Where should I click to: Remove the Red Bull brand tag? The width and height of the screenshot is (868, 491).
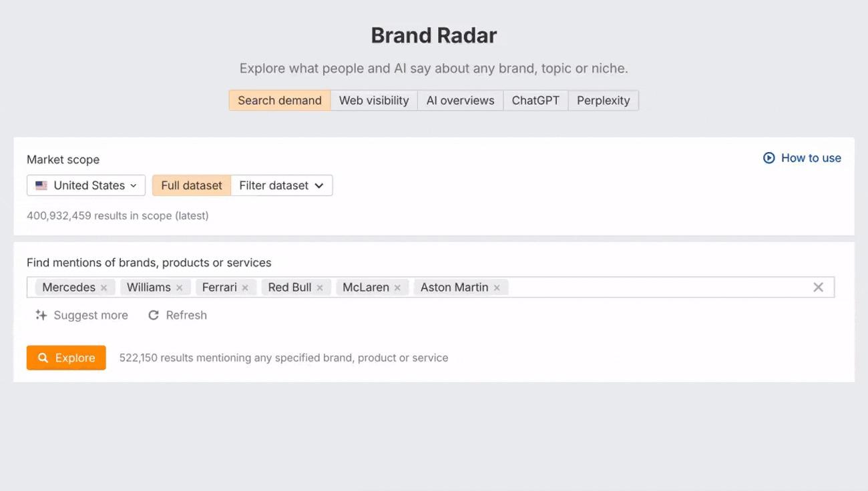pos(320,287)
